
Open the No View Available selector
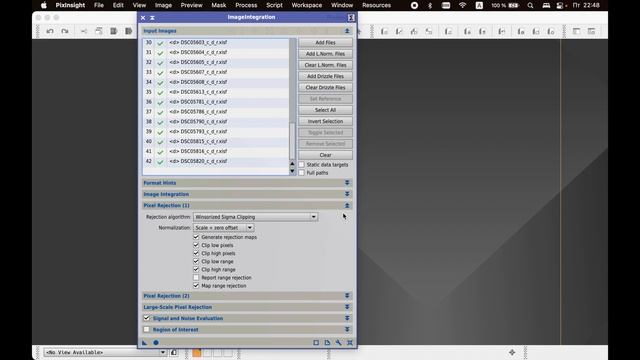pos(105,352)
